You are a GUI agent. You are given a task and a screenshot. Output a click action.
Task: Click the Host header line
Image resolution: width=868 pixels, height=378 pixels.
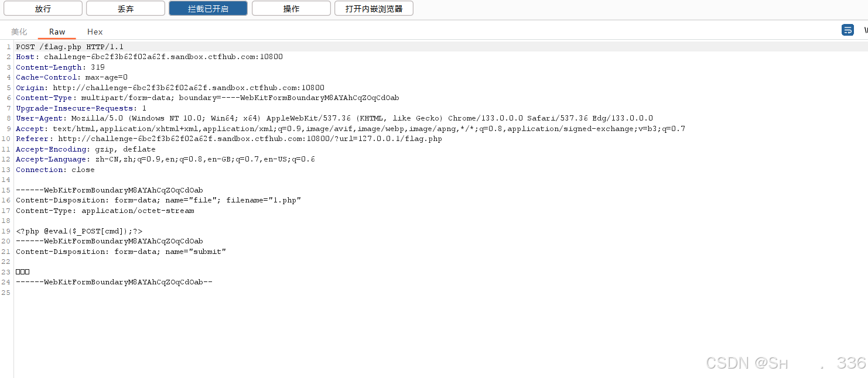coord(149,57)
